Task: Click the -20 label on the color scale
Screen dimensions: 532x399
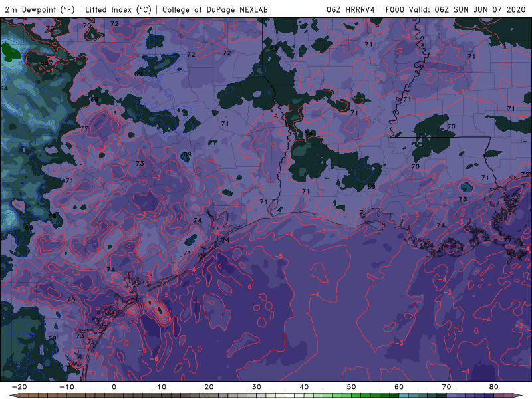Action: click(x=19, y=387)
